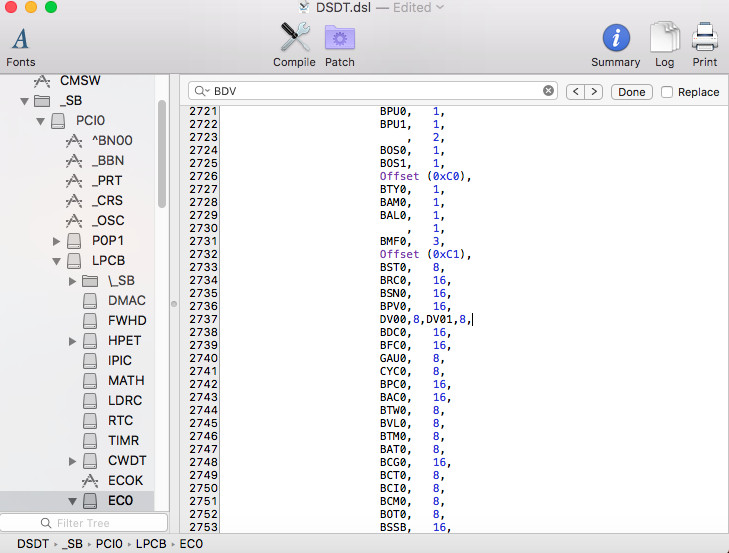Image resolution: width=729 pixels, height=553 pixels.
Task: Show the Summary info
Action: [x=615, y=46]
